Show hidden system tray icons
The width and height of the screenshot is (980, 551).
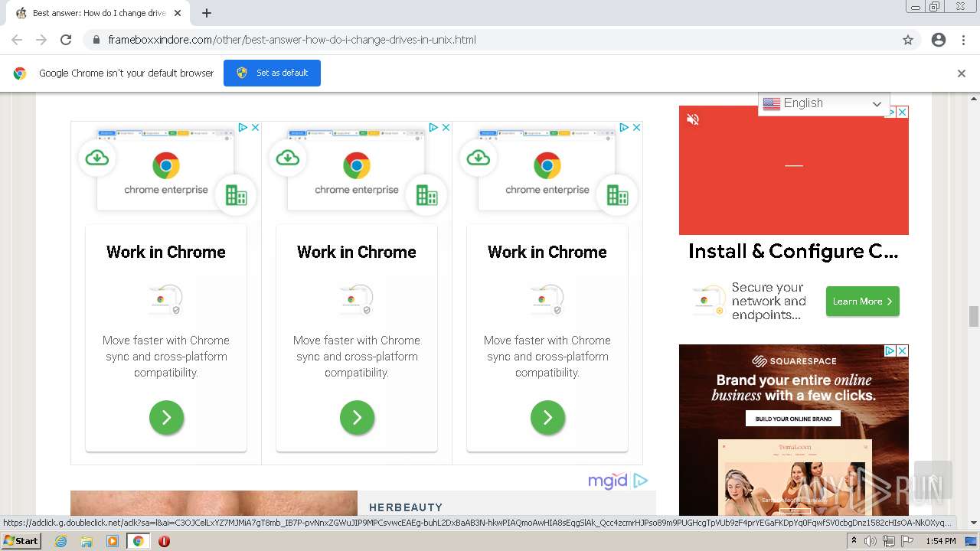pyautogui.click(x=854, y=541)
